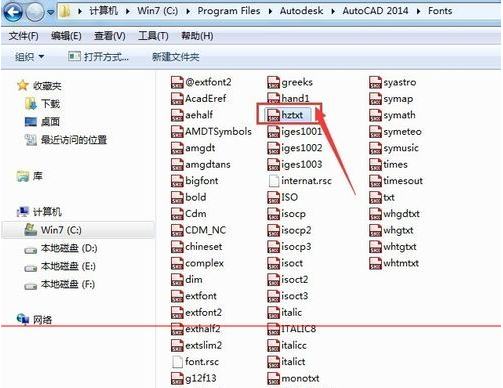503x388 pixels.
Task: Select the ISO file icon
Action: tap(273, 197)
